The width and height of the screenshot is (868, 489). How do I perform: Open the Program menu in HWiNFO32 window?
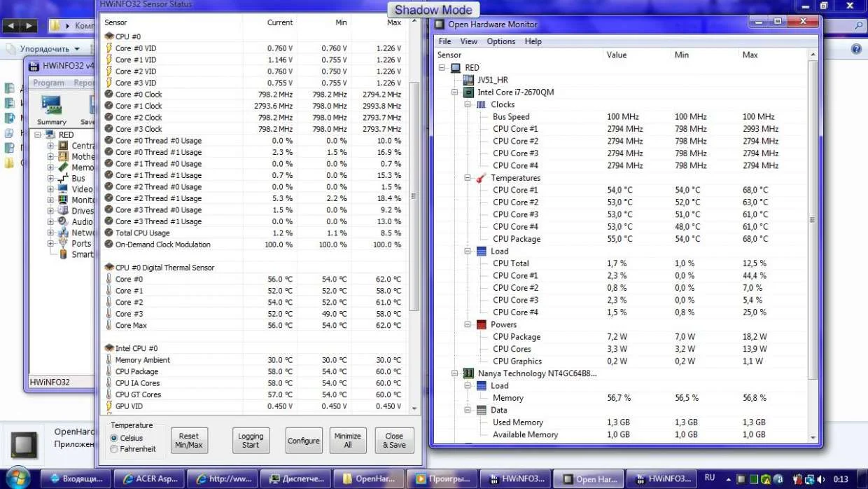point(49,83)
